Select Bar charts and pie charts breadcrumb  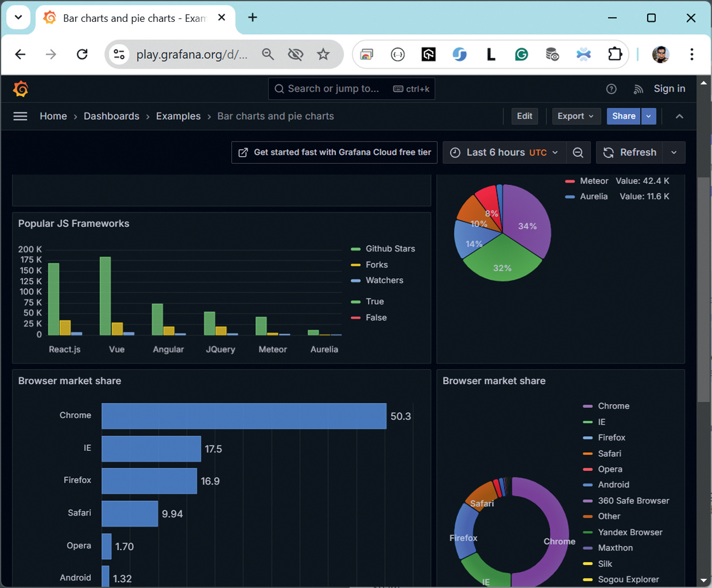[x=275, y=116]
